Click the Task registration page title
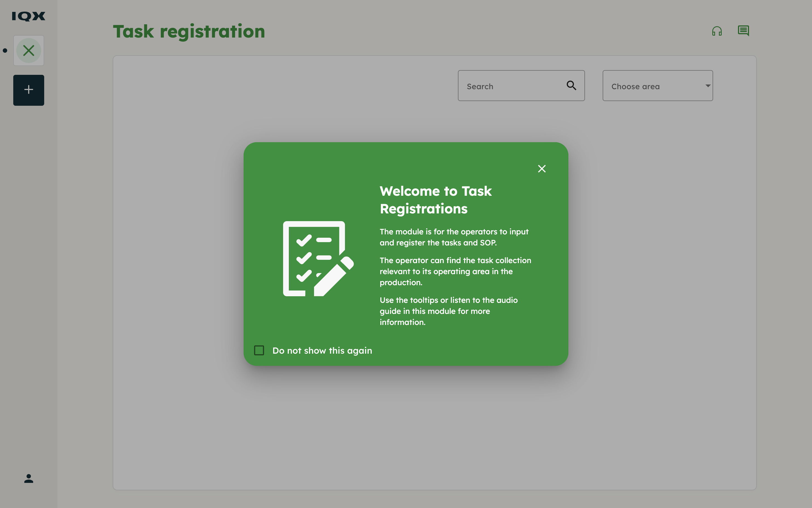The height and width of the screenshot is (508, 812). [x=189, y=31]
